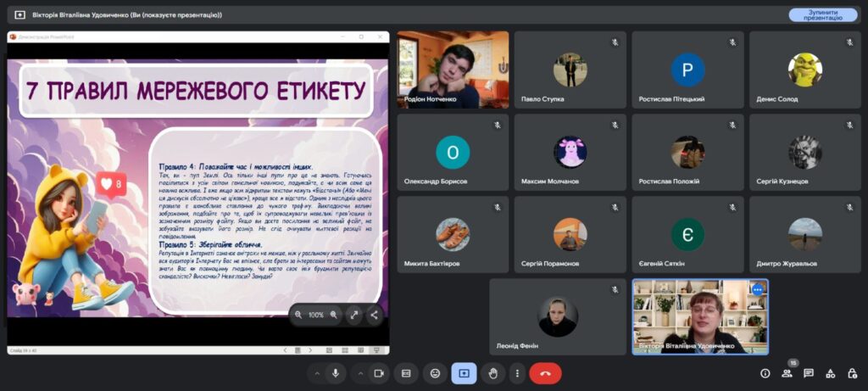Click the present screen icon
The image size is (868, 391).
464,373
